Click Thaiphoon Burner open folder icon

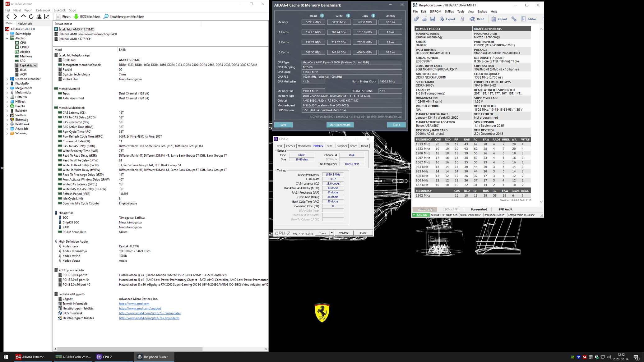[424, 19]
